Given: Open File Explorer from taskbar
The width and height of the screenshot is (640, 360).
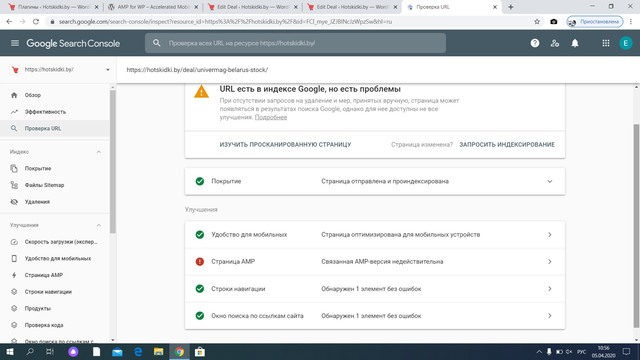Looking at the screenshot, I should pos(158,351).
